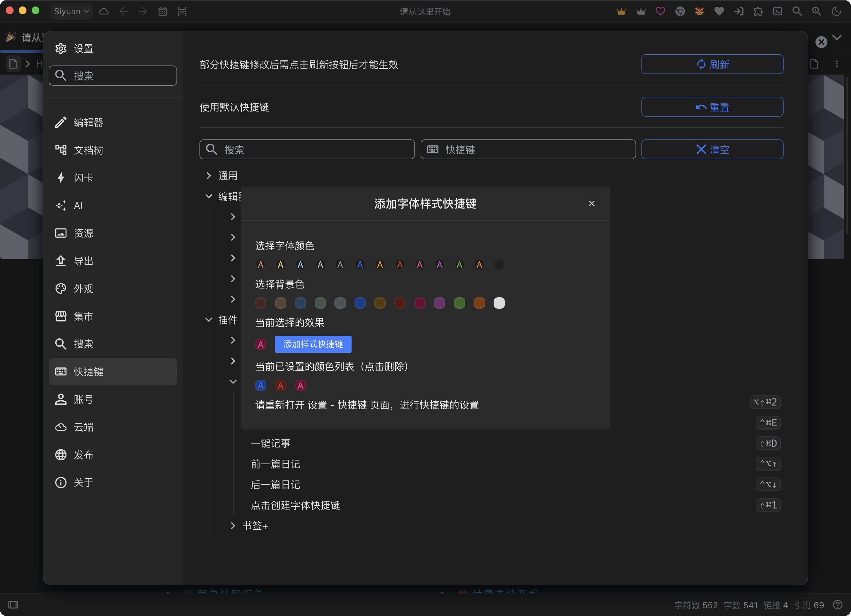Pick the purple background color swatch
Image resolution: width=851 pixels, height=616 pixels.
click(x=439, y=303)
